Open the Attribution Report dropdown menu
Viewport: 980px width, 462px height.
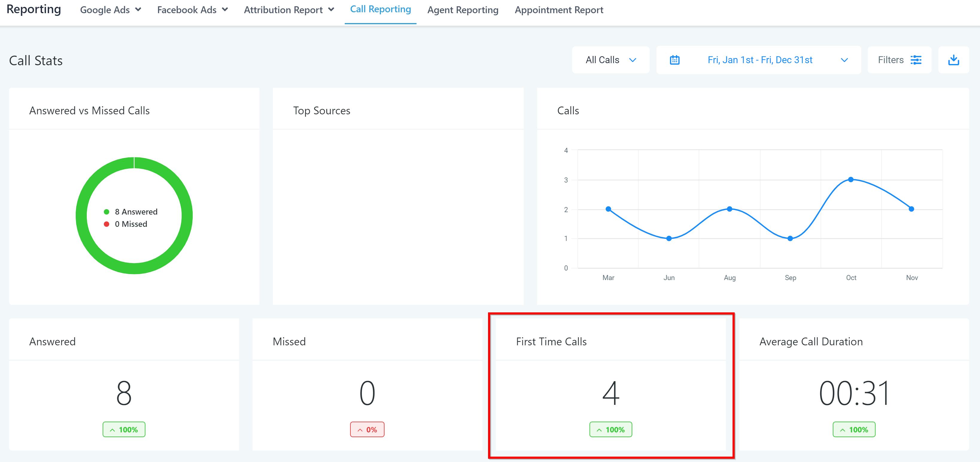click(289, 10)
